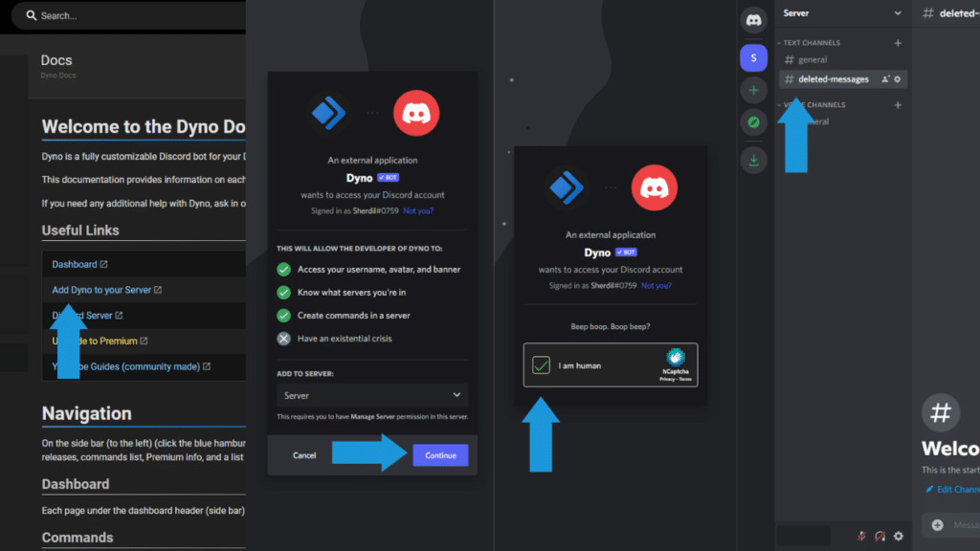
Task: Open the Add to Server dropdown
Action: [x=372, y=395]
